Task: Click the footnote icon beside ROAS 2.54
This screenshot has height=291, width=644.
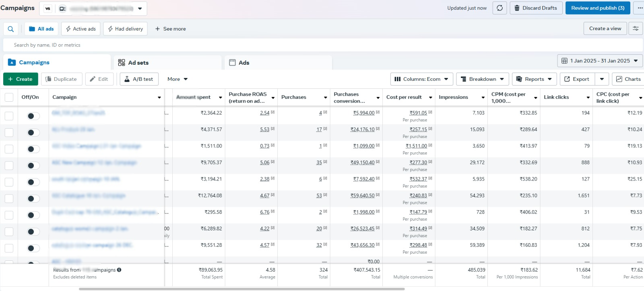Action: [x=273, y=112]
